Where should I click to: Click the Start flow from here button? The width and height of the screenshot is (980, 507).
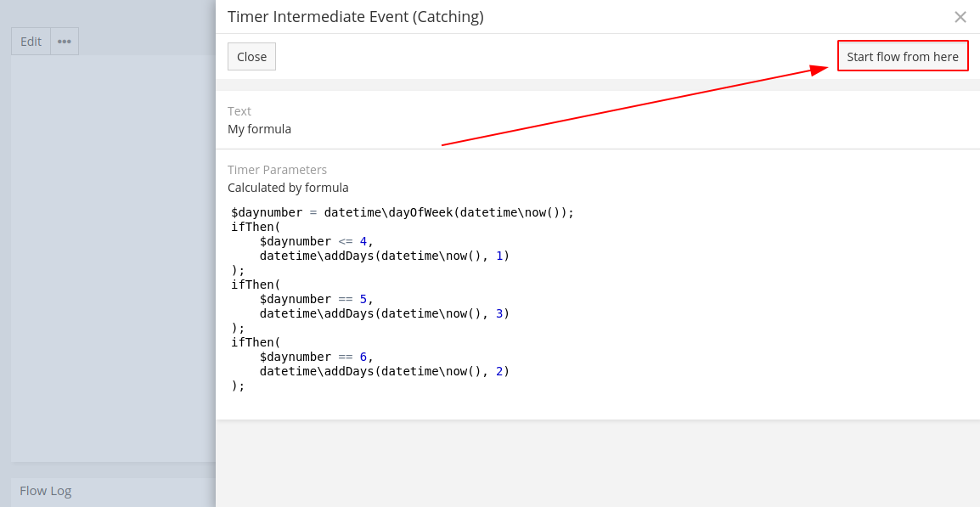pos(902,57)
